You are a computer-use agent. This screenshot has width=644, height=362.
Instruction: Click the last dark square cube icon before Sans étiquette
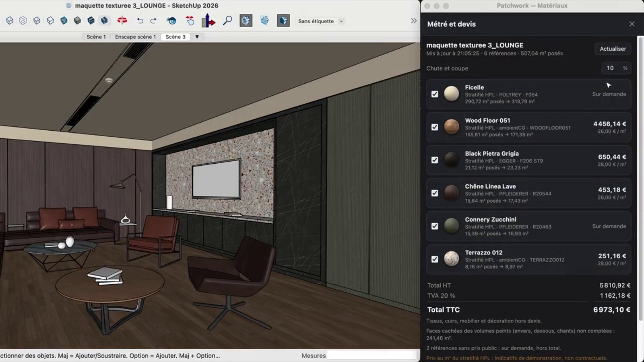[283, 21]
